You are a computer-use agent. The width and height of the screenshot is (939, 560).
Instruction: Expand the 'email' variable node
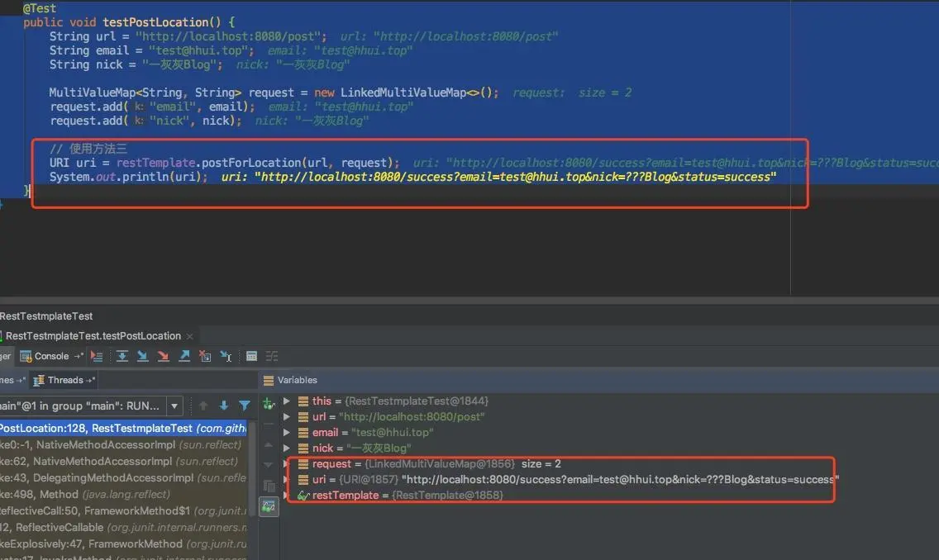click(287, 433)
